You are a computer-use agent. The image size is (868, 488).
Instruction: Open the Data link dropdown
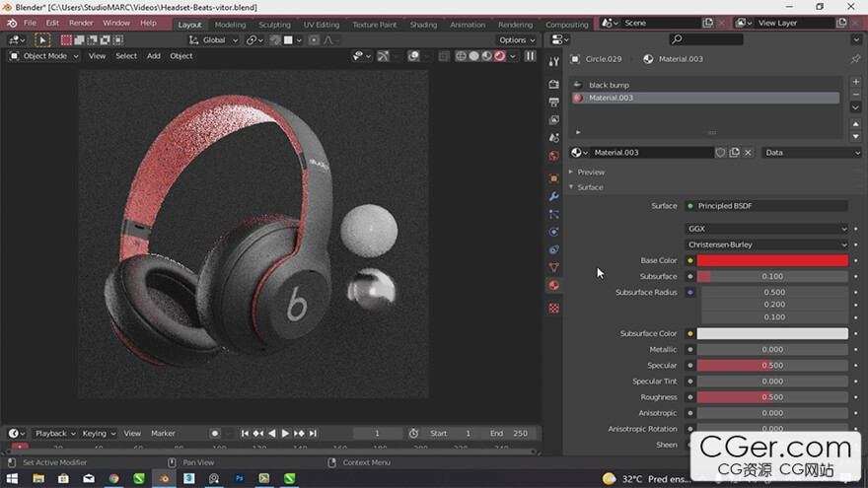812,152
